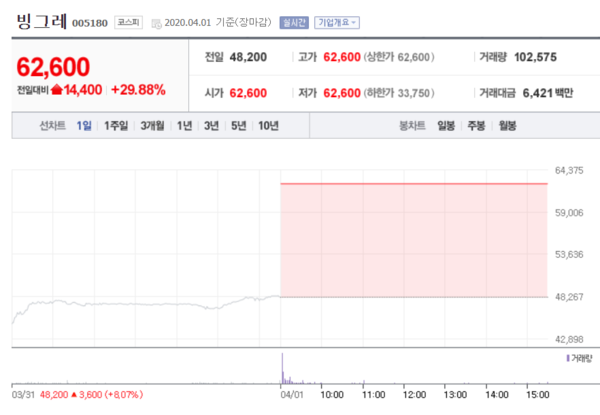Click the 거래대금 value 6,421 백만
This screenshot has height=415, width=600.
548,93
